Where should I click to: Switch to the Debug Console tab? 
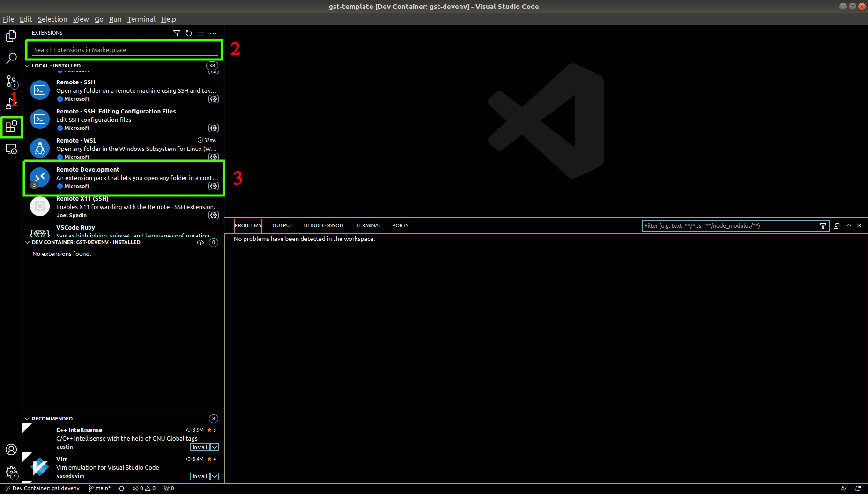click(324, 225)
